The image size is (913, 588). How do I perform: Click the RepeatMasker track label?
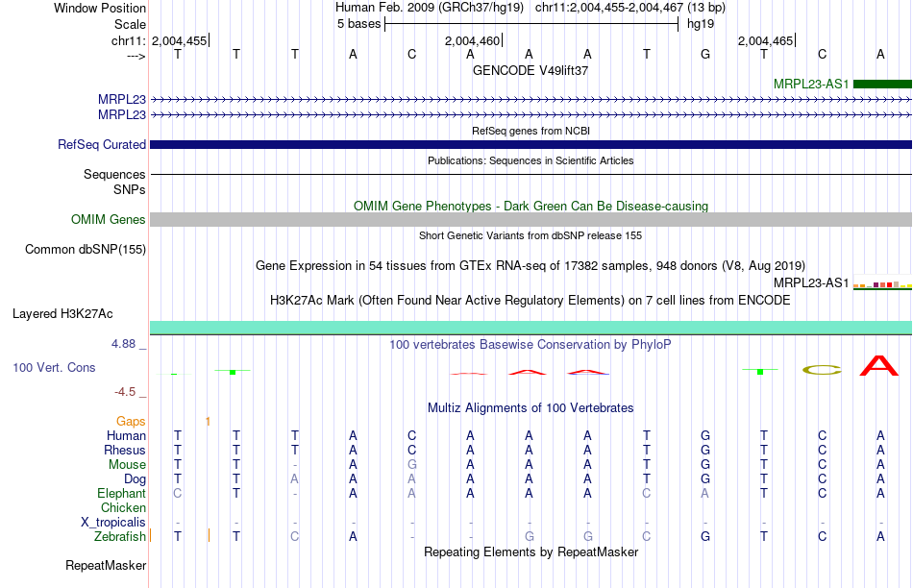pos(106,565)
